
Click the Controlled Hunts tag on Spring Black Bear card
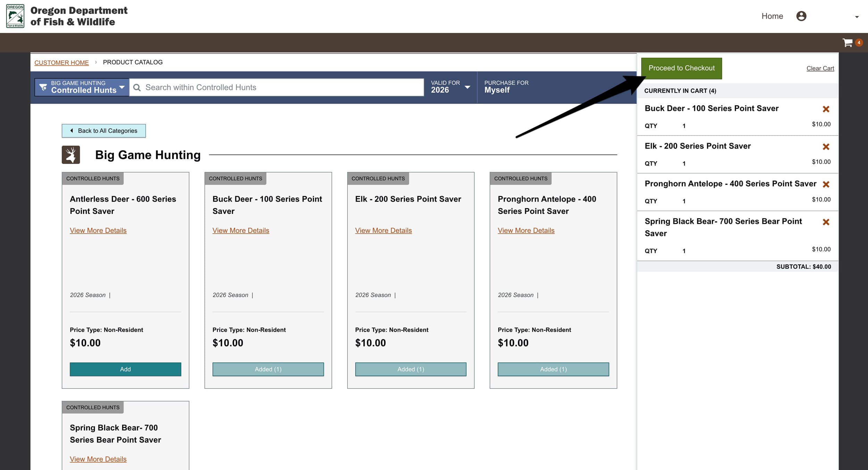click(x=93, y=407)
